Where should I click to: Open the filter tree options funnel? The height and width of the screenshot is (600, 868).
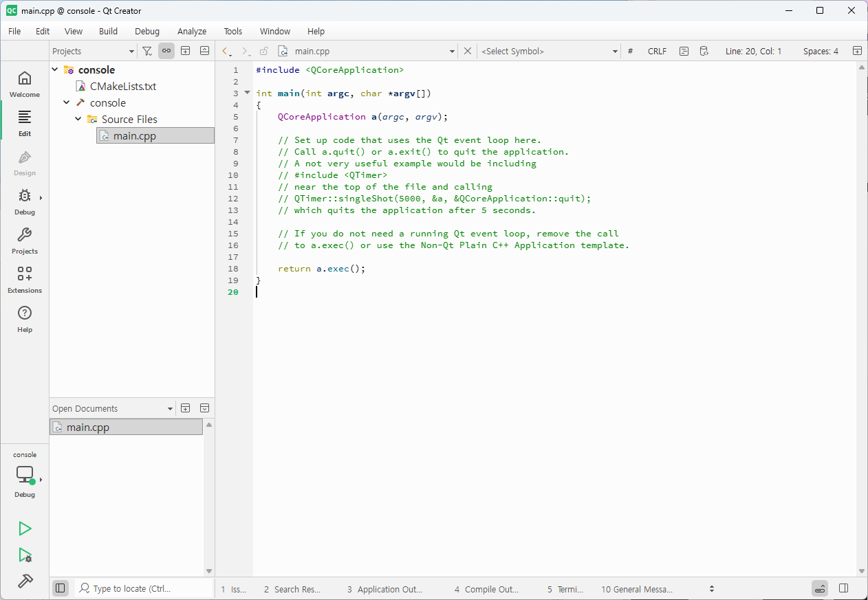click(x=147, y=51)
